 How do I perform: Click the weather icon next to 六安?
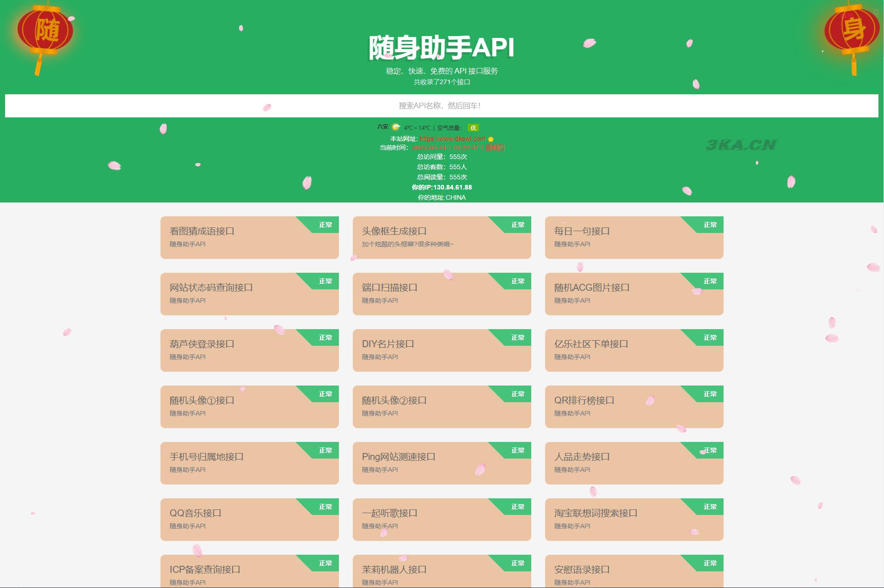(396, 127)
